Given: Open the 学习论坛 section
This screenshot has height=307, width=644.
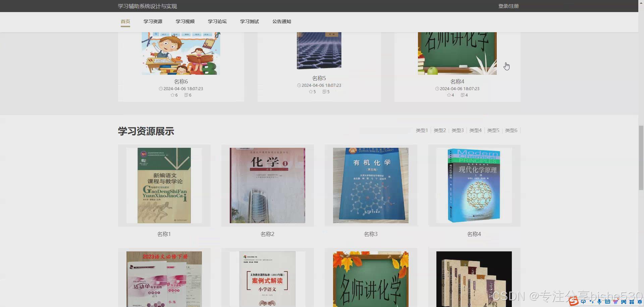Looking at the screenshot, I should [217, 21].
